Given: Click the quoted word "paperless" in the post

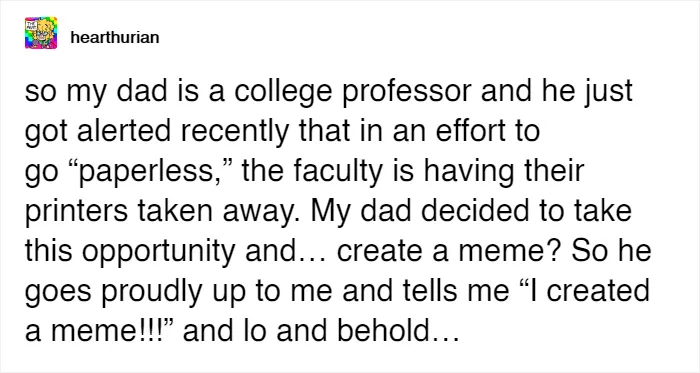Looking at the screenshot, I should [x=152, y=172].
